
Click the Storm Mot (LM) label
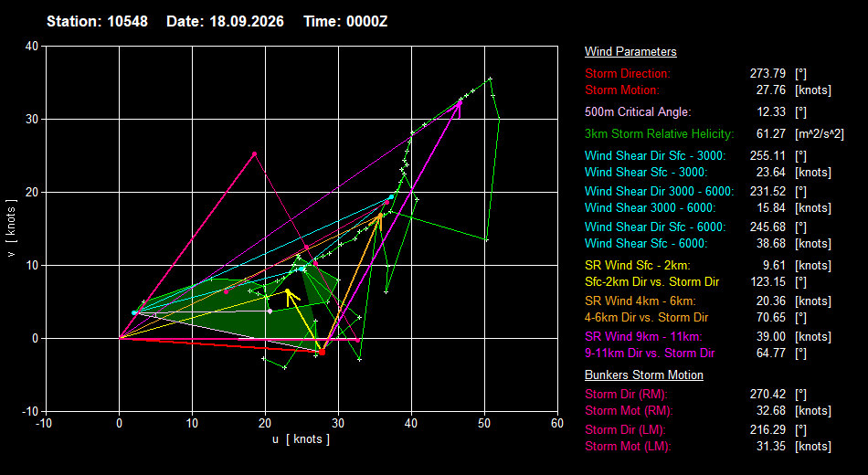[x=628, y=446]
